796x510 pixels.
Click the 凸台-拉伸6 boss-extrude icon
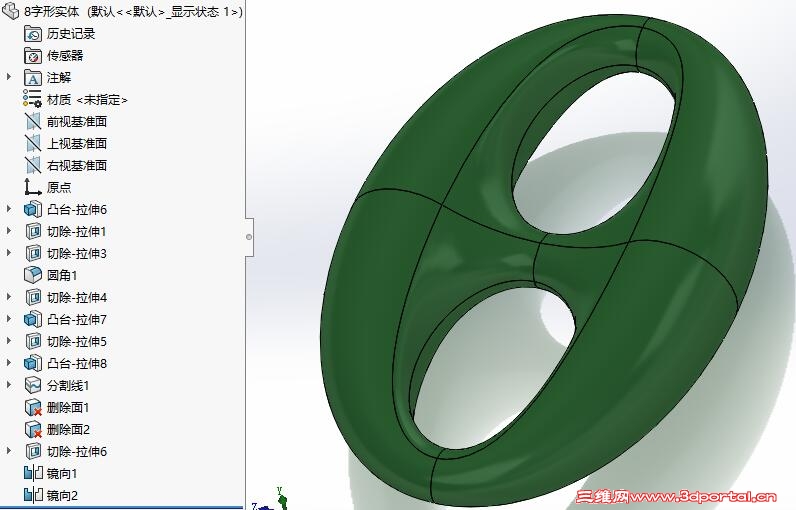(33, 209)
